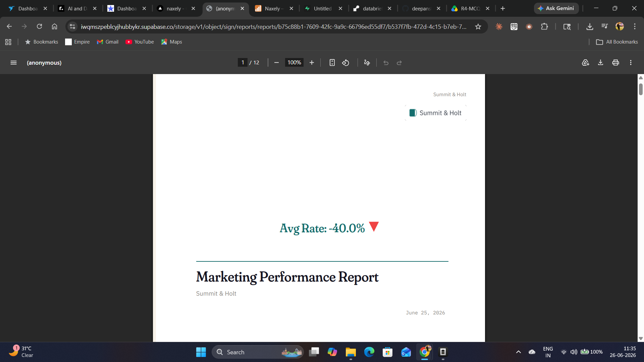Show hidden system tray icons

click(x=518, y=352)
